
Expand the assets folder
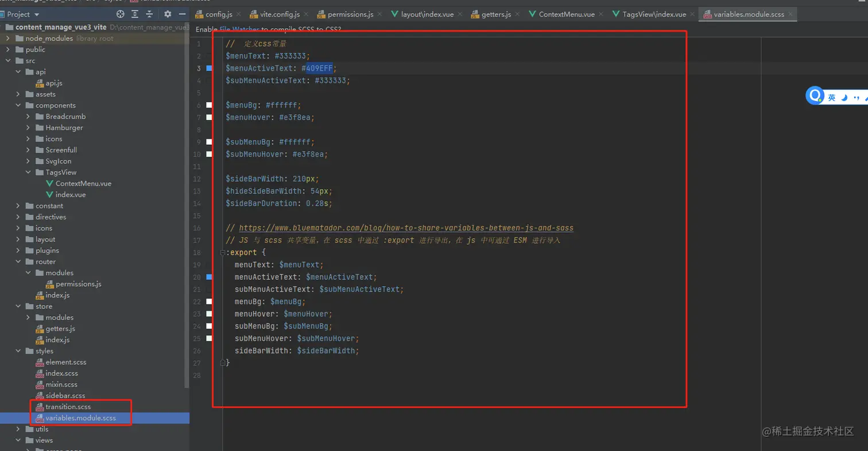pyautogui.click(x=18, y=94)
